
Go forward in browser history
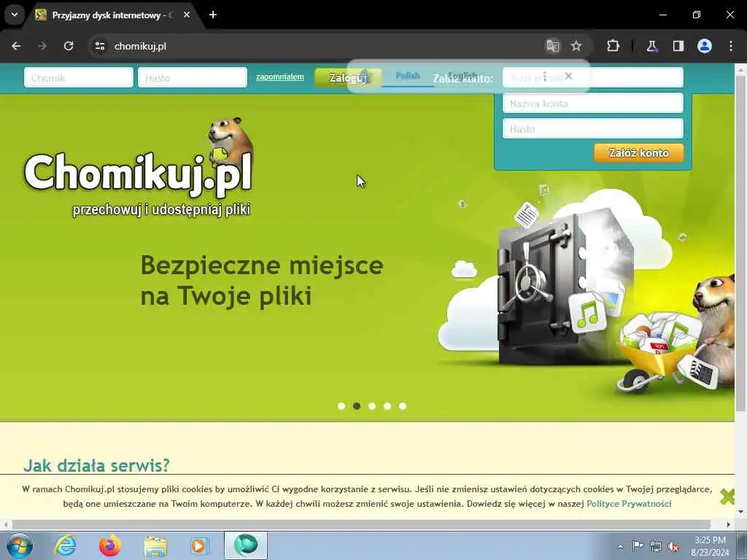tap(42, 46)
